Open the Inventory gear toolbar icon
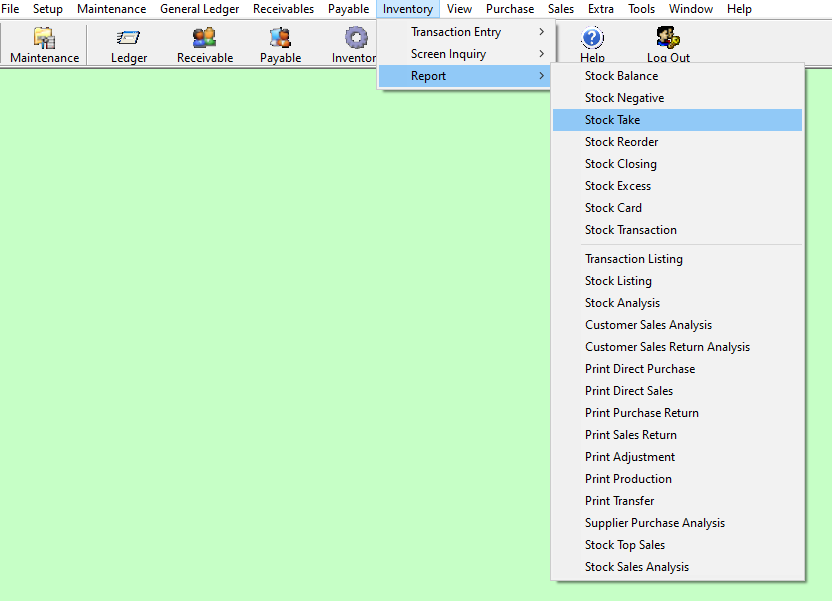Screen dimensions: 832x601 (x=354, y=45)
